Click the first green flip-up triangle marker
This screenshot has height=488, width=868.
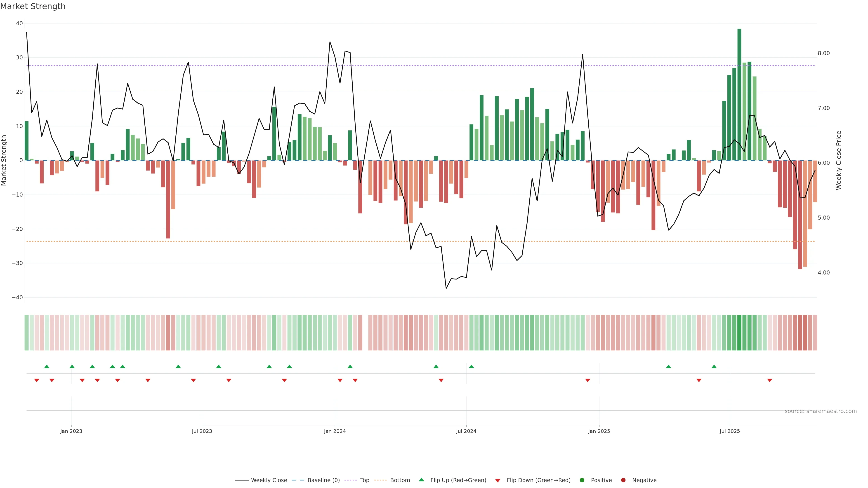coord(47,366)
